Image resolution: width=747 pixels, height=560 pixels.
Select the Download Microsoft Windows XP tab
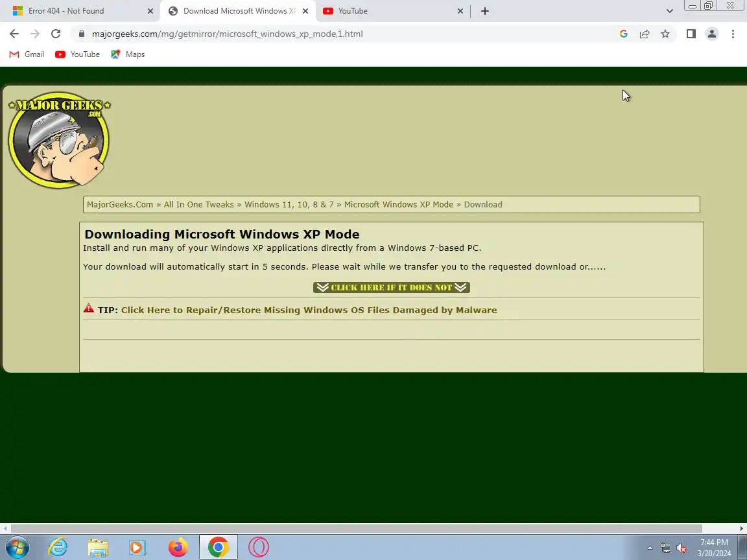point(239,11)
